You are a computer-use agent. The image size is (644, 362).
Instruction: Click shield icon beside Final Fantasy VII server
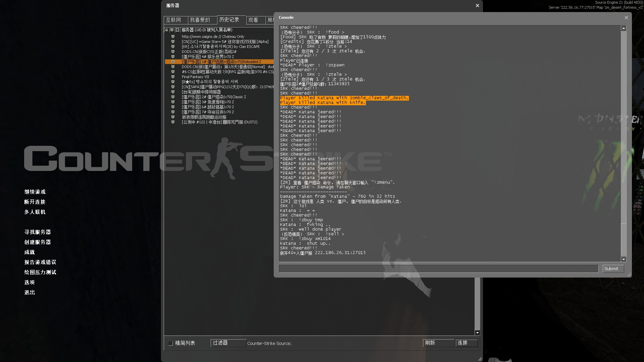click(x=173, y=77)
